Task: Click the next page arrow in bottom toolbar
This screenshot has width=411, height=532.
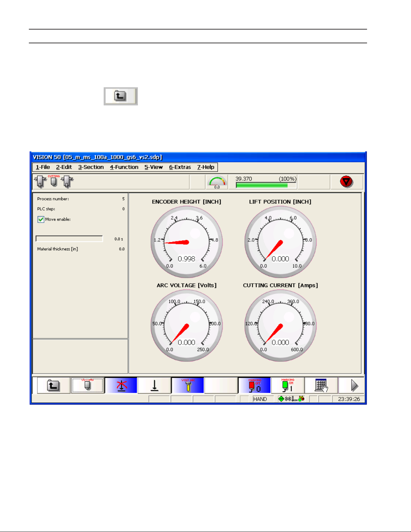Action: click(x=351, y=385)
